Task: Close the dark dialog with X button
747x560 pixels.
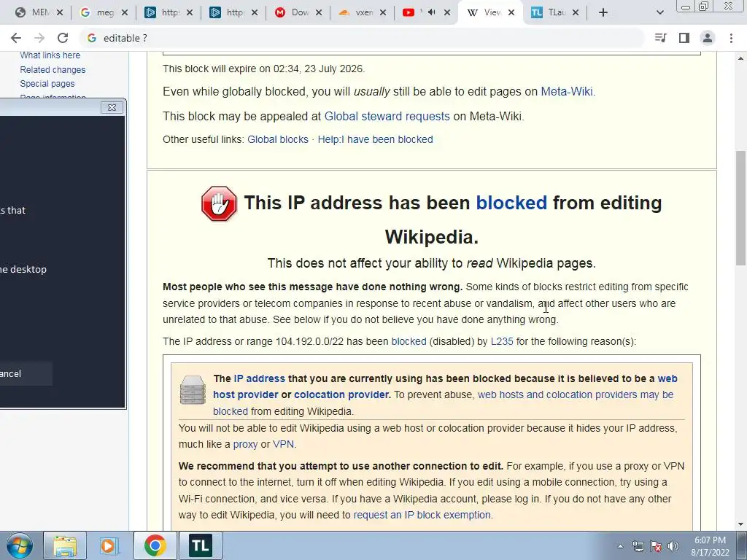Action: tap(112, 108)
